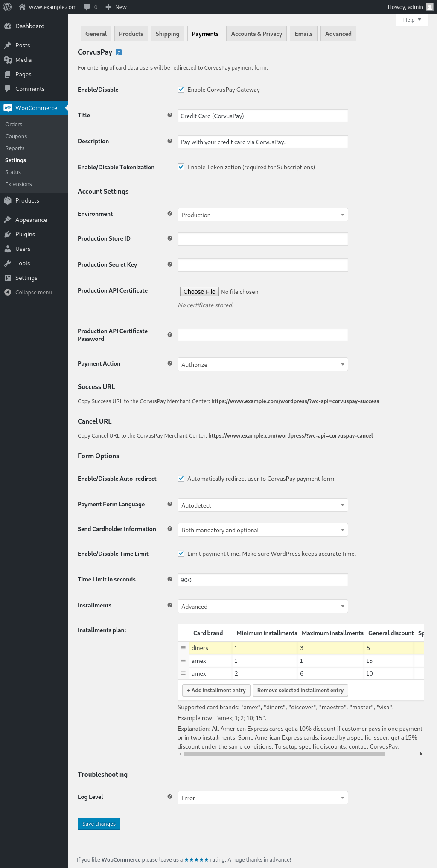This screenshot has height=868, width=437.
Task: Click the installments table horizontal scrollbar
Action: point(284,754)
